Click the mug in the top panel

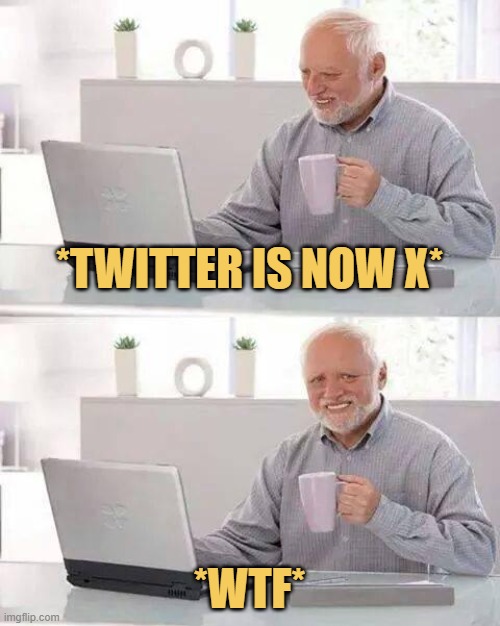pyautogui.click(x=318, y=184)
